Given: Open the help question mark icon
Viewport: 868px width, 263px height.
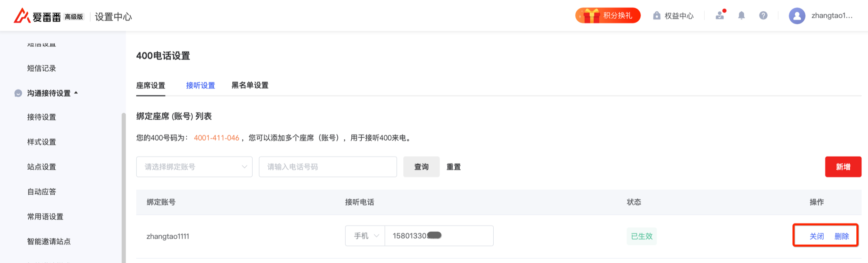Looking at the screenshot, I should coord(763,16).
